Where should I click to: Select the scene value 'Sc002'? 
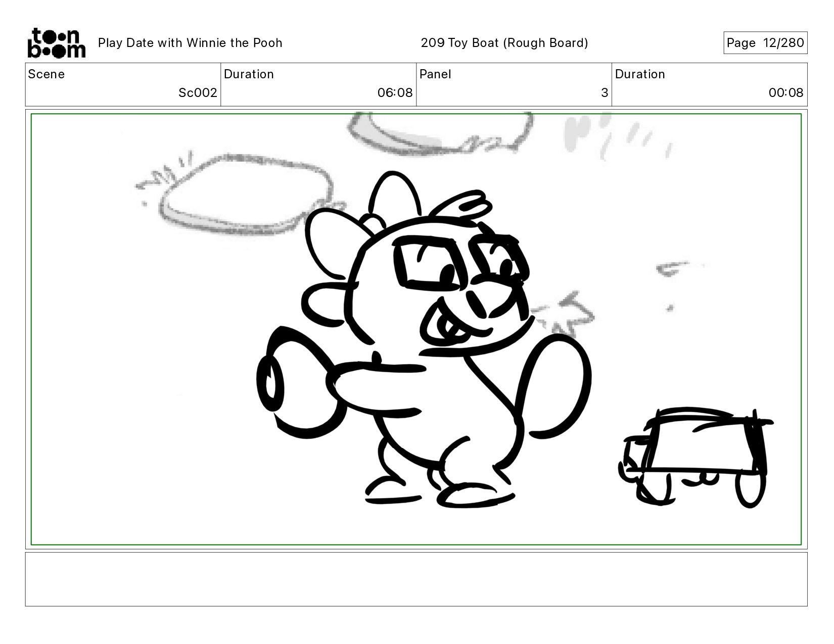[198, 93]
